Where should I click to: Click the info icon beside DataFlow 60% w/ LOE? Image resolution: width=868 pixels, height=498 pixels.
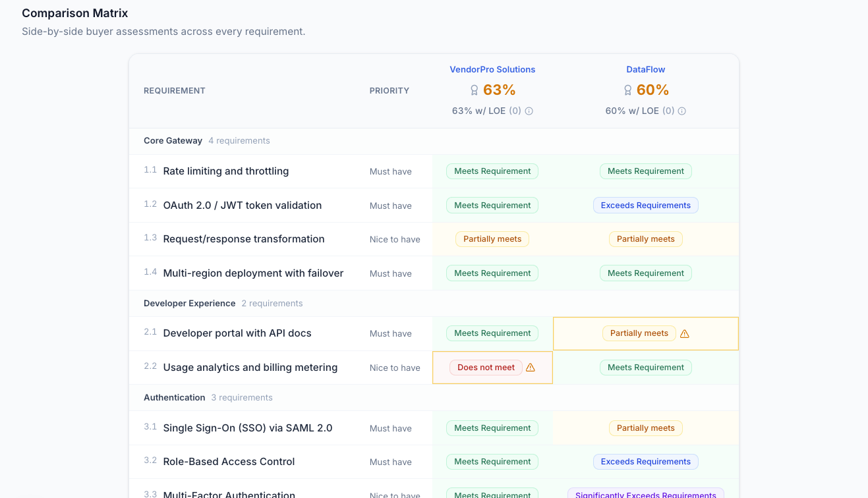(x=682, y=111)
